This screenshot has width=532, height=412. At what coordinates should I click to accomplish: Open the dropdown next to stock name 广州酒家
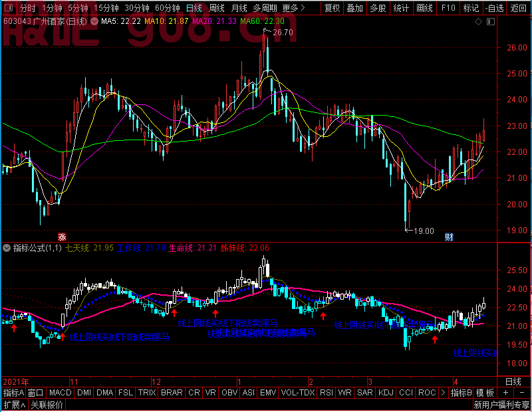[94, 22]
